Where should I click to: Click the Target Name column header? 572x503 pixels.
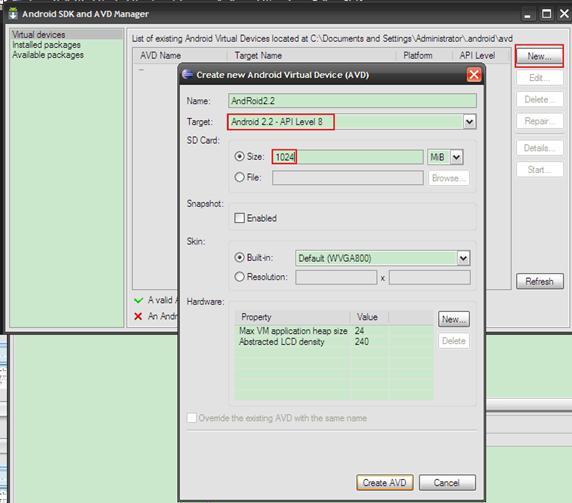pos(312,56)
